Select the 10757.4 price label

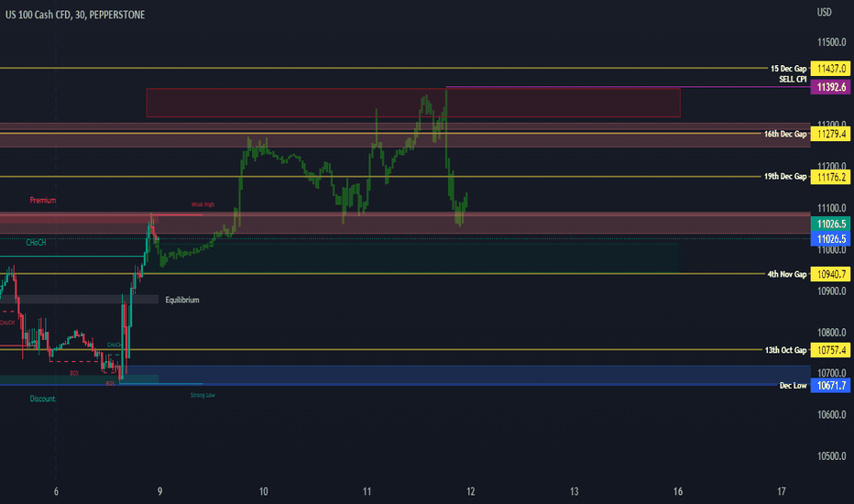tap(830, 350)
